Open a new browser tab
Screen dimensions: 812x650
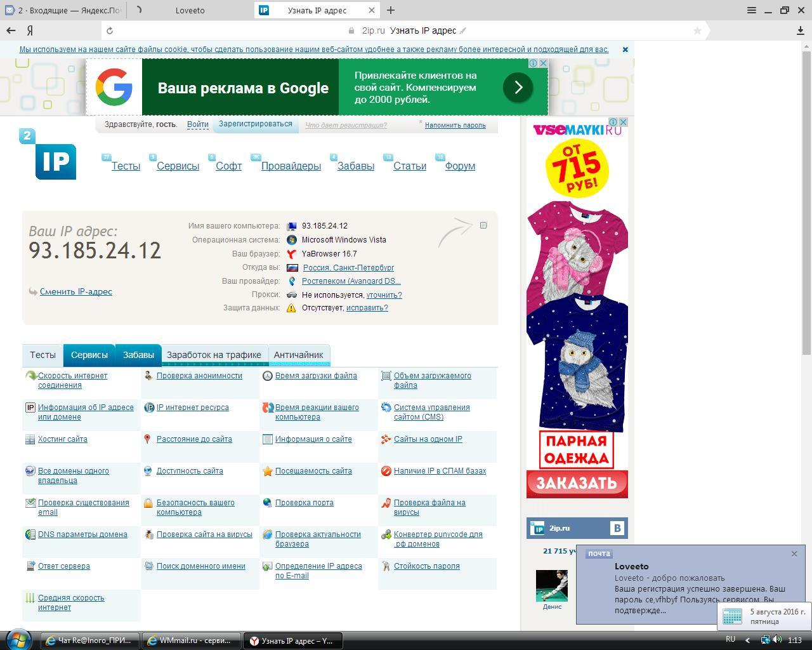[x=391, y=10]
